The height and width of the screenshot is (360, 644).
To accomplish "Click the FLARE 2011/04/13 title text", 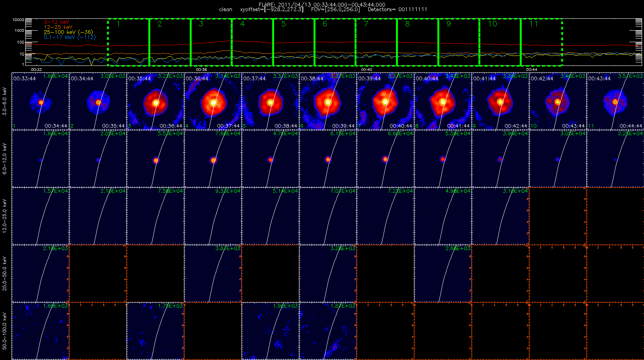I will pyautogui.click(x=322, y=5).
